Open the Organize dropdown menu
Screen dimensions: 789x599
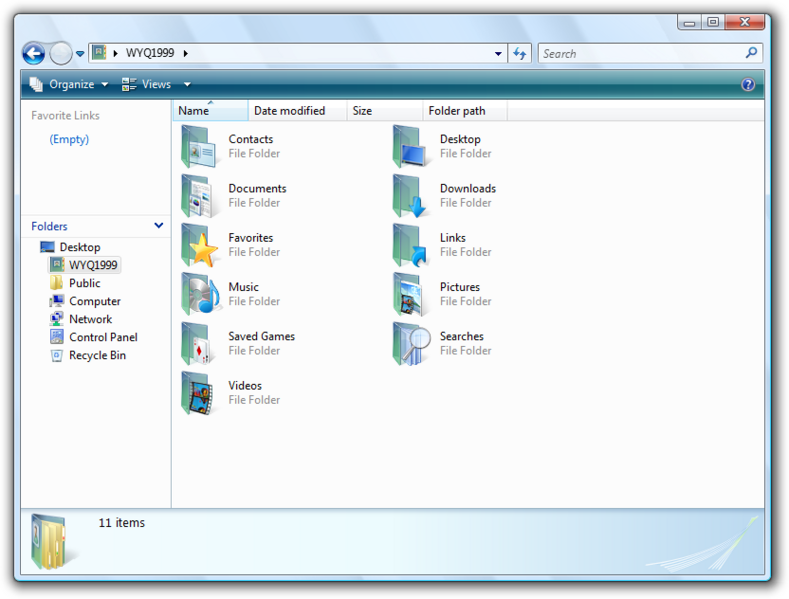click(x=70, y=85)
